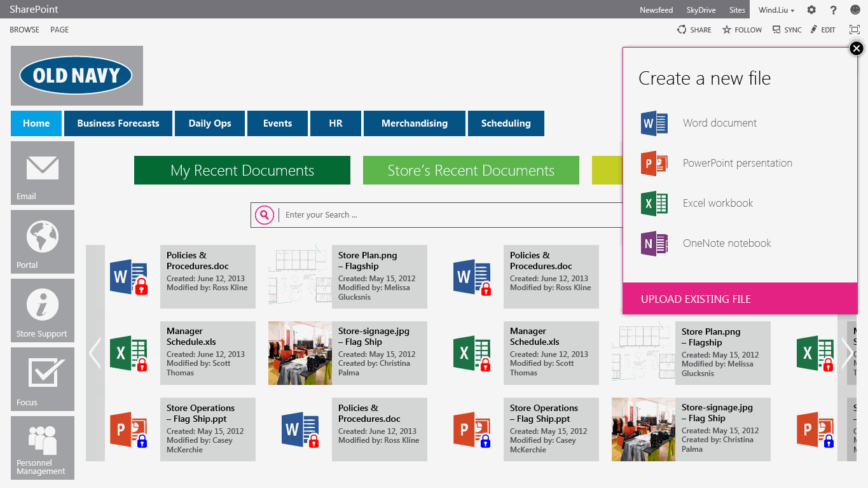This screenshot has width=868, height=488.
Task: Click Store Plan.png – Flagship text in the middle row
Action: [x=711, y=337]
